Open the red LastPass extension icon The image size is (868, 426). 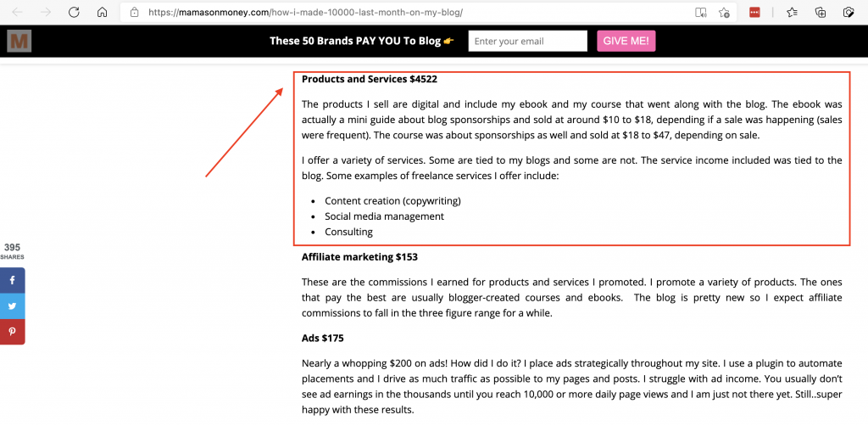point(754,12)
